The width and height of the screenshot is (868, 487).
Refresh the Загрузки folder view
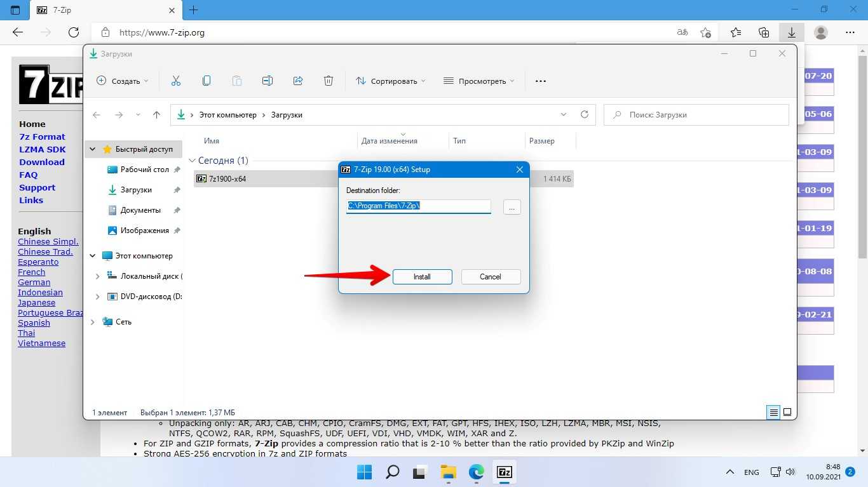pyautogui.click(x=585, y=115)
